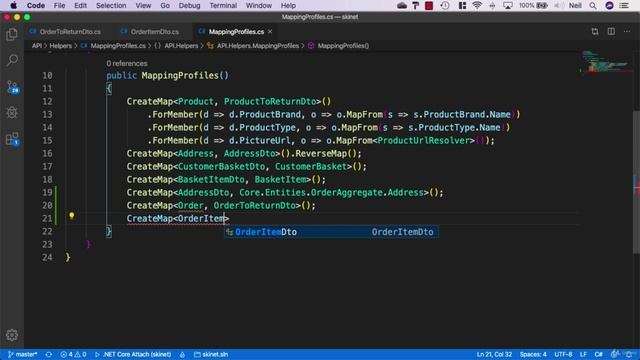Open the File menu

click(x=59, y=5)
